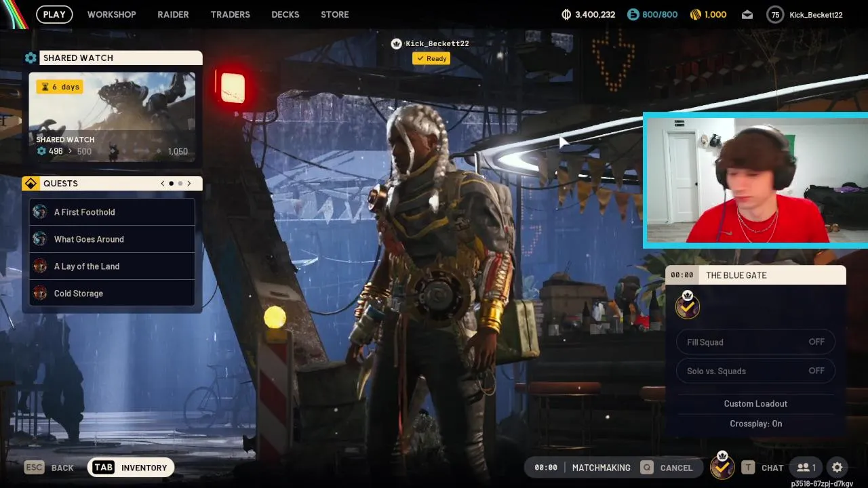Open the mail inbox envelope icon
This screenshot has width=868, height=488.
click(x=747, y=14)
